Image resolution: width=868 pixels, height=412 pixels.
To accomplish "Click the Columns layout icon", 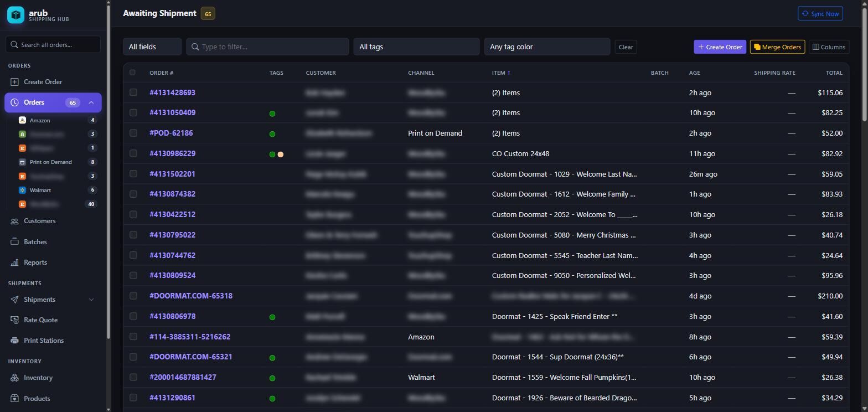I will (x=815, y=47).
